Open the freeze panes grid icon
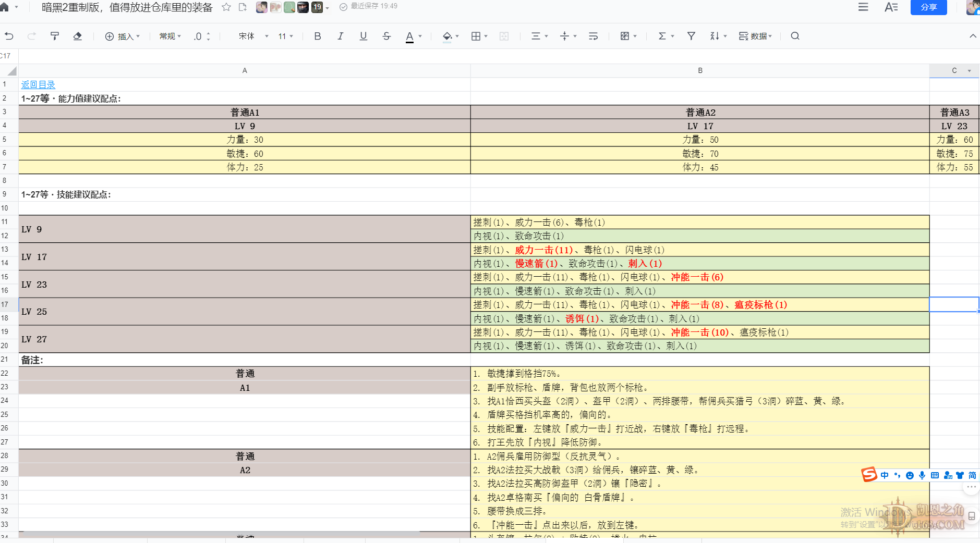The width and height of the screenshot is (980, 543). pos(628,36)
